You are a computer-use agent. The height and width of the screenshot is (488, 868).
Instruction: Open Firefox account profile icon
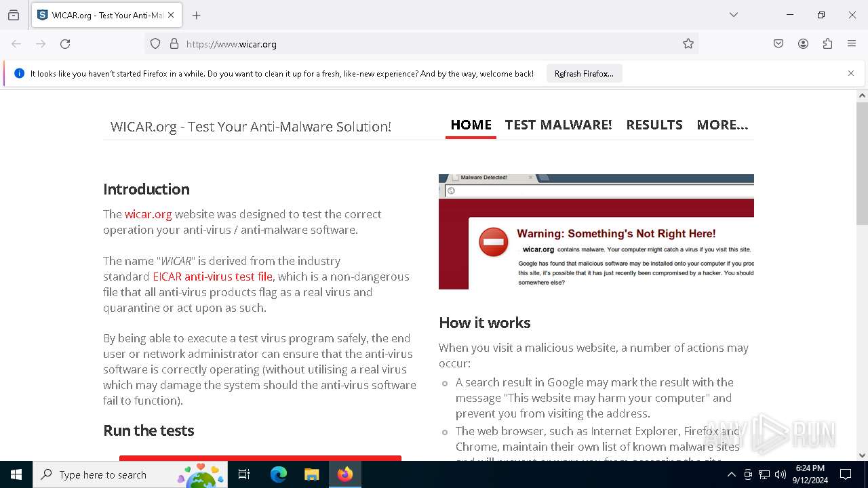[x=803, y=44]
